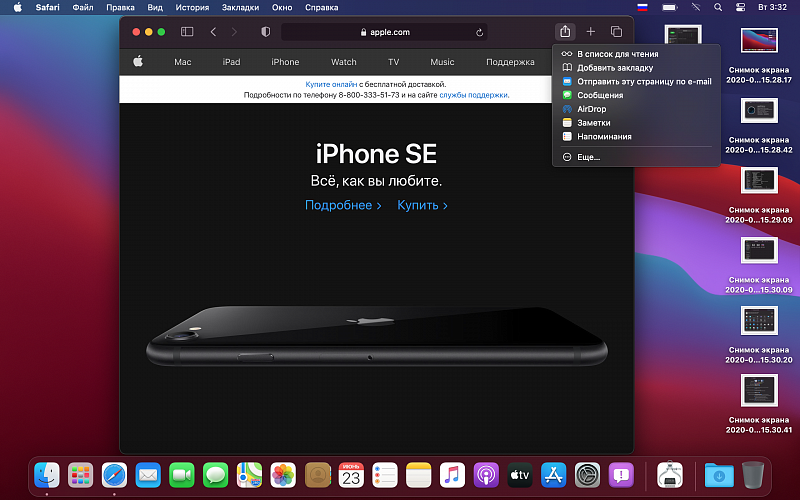
Task: Open iPad in the site navigation
Action: click(231, 62)
